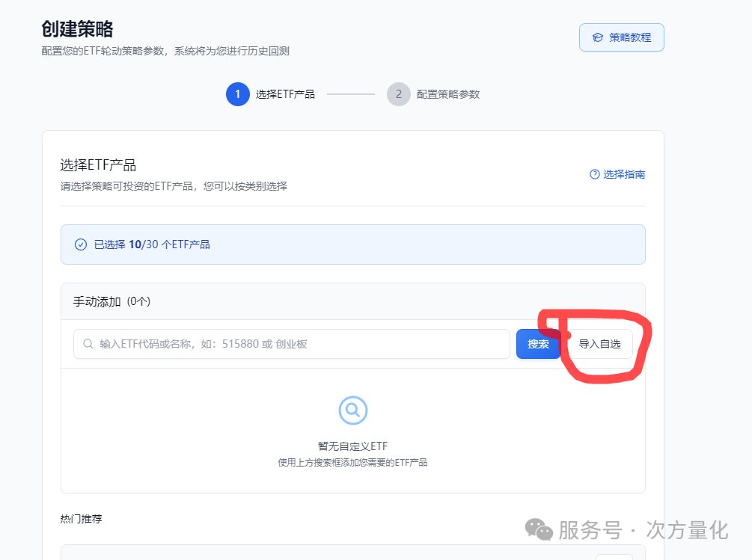
Task: Click the WeChat logo icon in watermark
Action: point(539,529)
